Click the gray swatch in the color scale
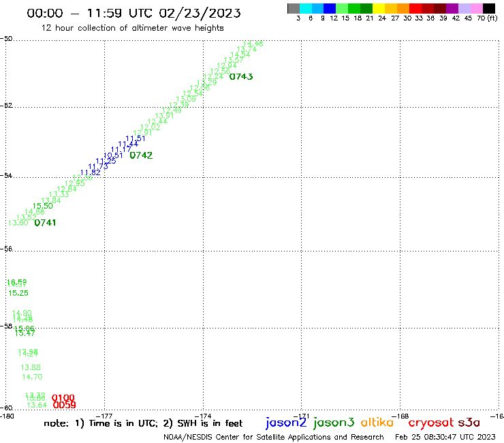This screenshot has height=443, width=504. [294, 9]
